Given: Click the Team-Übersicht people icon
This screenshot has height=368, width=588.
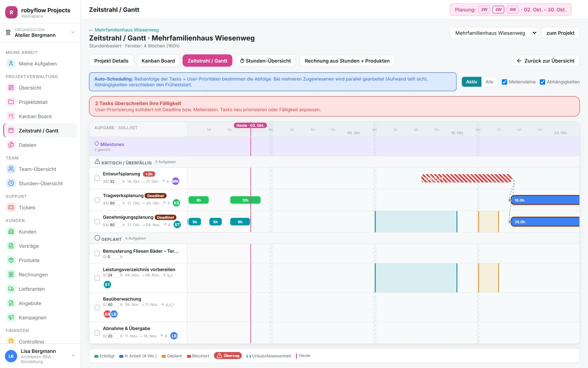Looking at the screenshot, I should click(x=11, y=169).
